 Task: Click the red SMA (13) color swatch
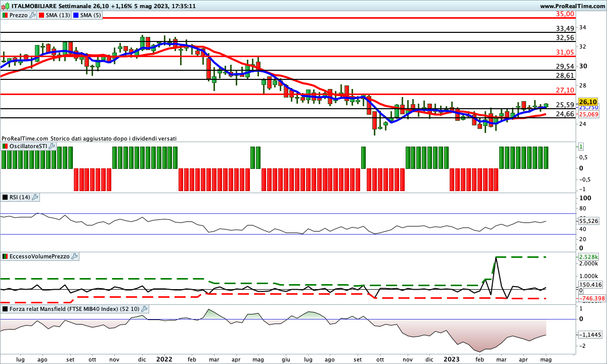pyautogui.click(x=41, y=15)
